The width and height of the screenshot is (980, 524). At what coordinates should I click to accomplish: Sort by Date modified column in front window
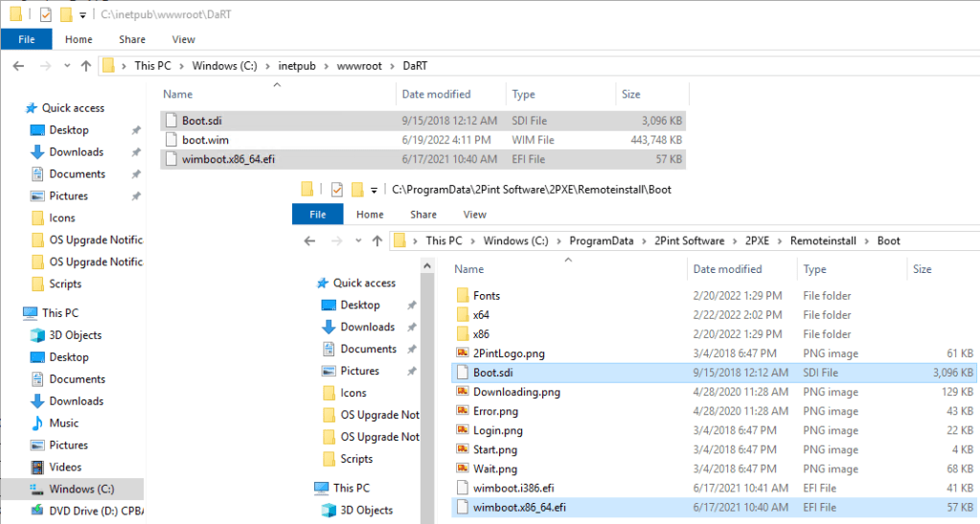[727, 269]
